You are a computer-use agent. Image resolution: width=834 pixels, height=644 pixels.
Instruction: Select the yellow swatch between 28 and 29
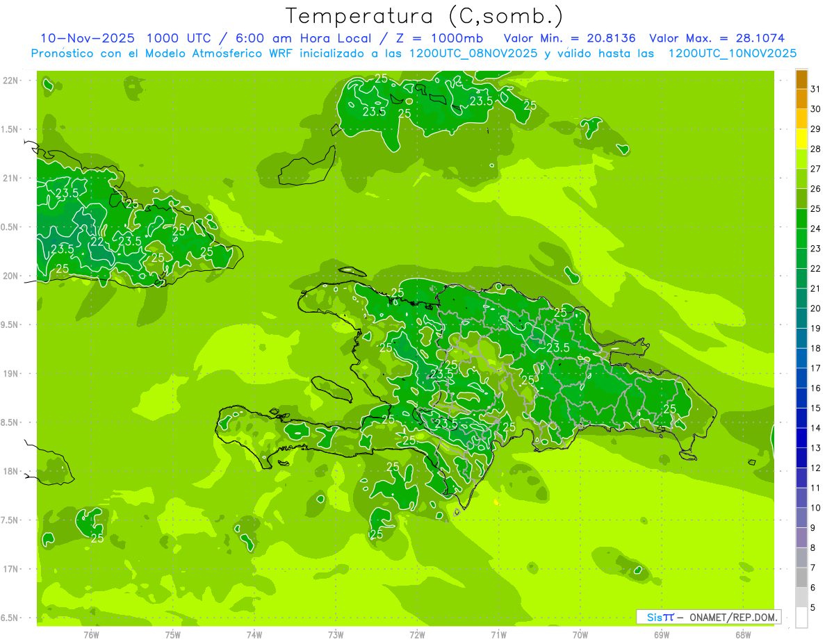[801, 139]
